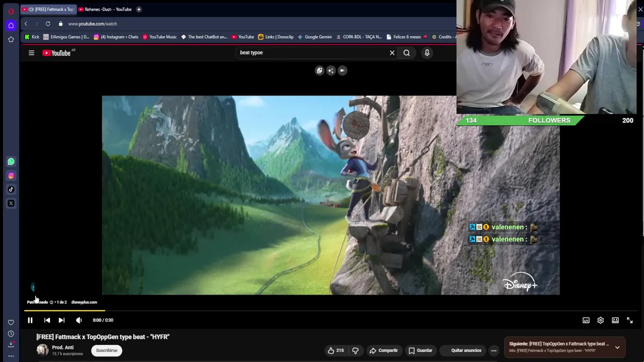Dislike the video with the thumbs down
The width and height of the screenshot is (644, 362).
pos(355,350)
